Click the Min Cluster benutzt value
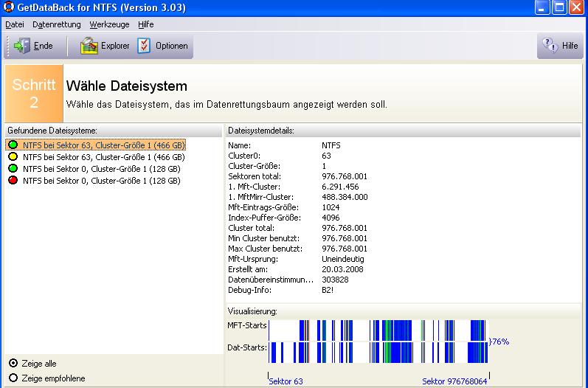The height and width of the screenshot is (388, 588). 345,238
